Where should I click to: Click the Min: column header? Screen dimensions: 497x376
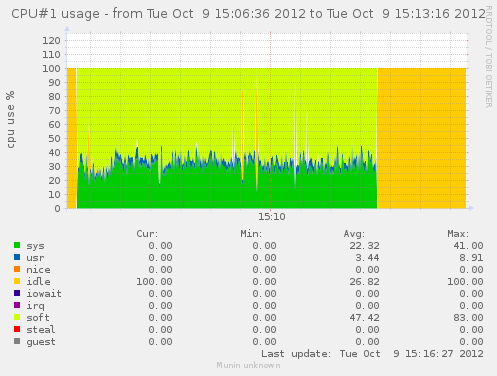click(251, 234)
